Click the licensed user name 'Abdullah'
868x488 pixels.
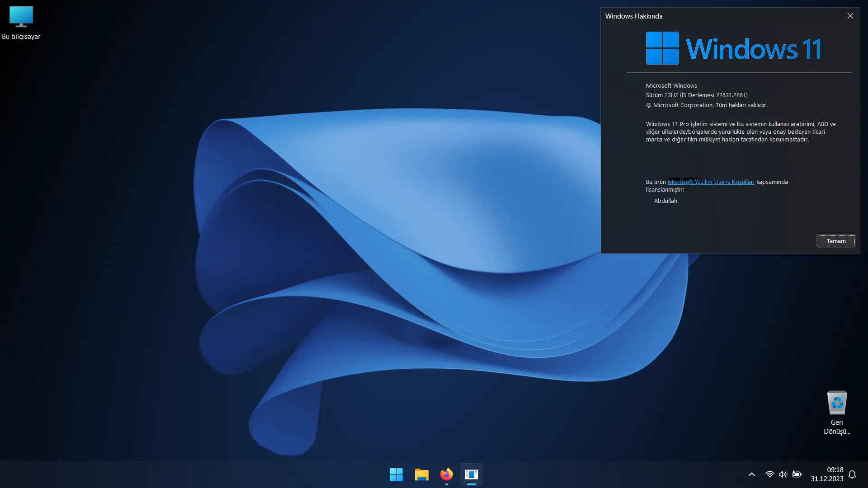pos(665,201)
